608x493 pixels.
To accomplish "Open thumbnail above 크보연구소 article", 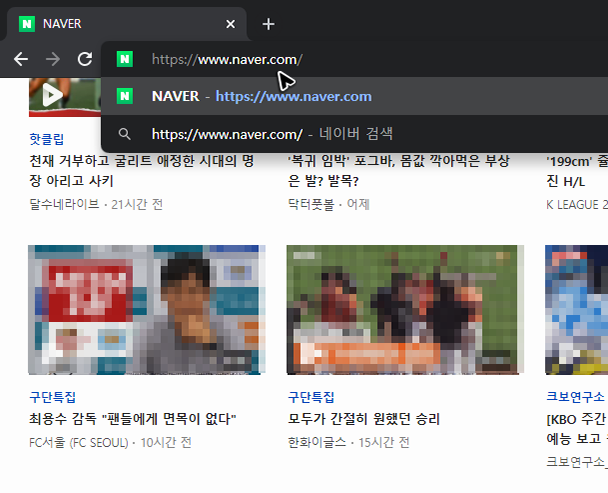I will click(577, 310).
